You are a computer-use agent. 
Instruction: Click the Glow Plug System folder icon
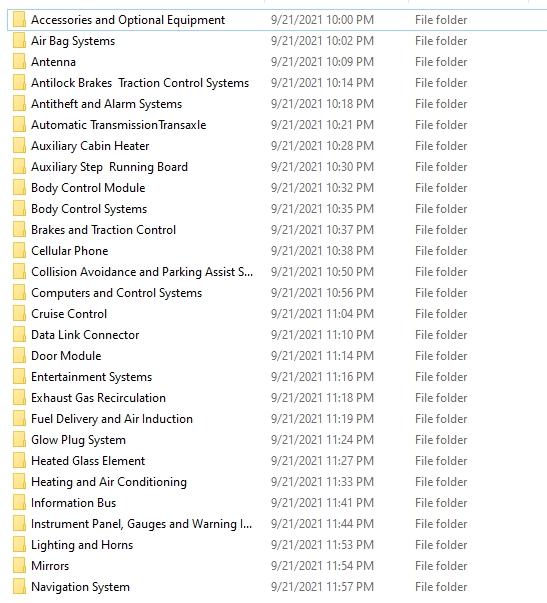coord(19,440)
